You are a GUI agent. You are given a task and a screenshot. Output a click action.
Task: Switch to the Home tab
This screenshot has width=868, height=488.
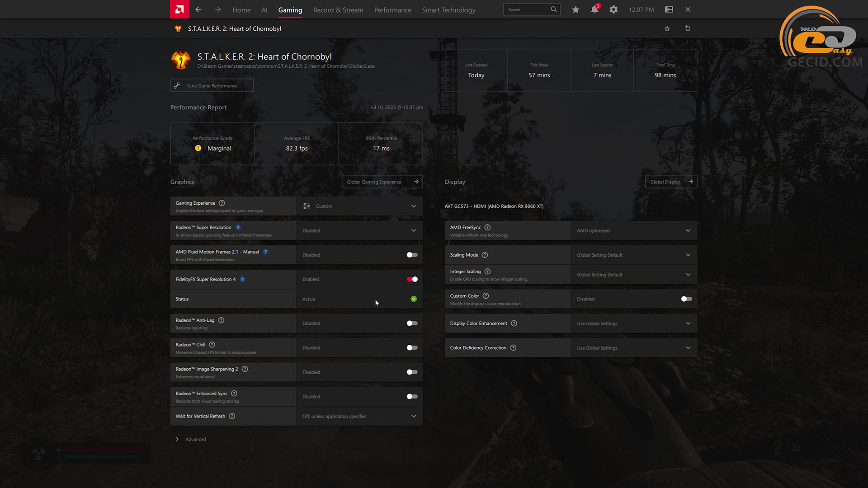tap(241, 10)
